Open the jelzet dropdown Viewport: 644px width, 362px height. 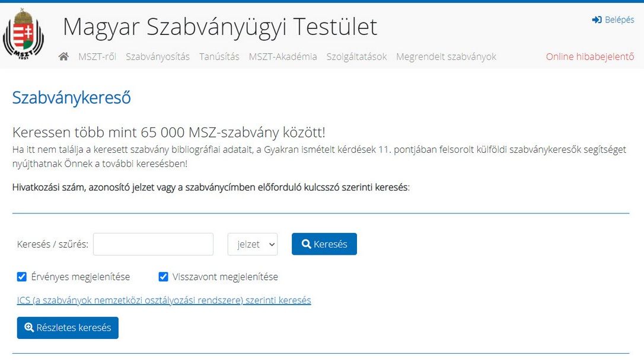coord(253,244)
